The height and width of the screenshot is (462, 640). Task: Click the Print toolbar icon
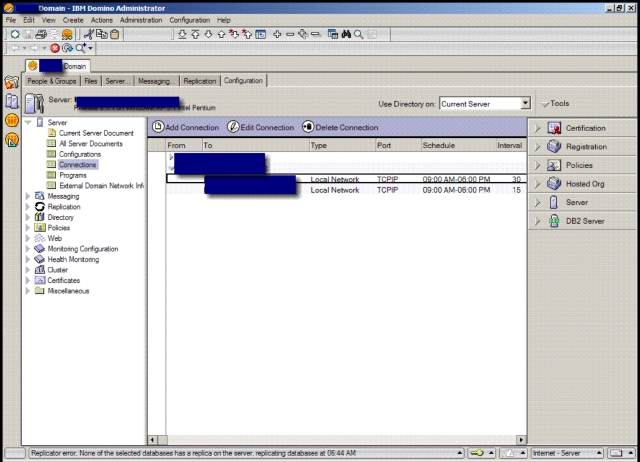coord(41,34)
